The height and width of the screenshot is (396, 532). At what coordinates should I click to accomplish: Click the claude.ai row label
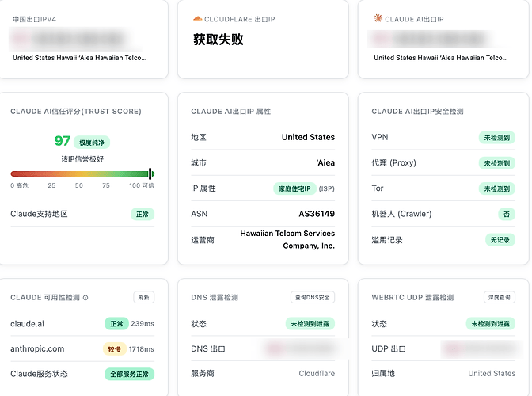[x=27, y=324]
